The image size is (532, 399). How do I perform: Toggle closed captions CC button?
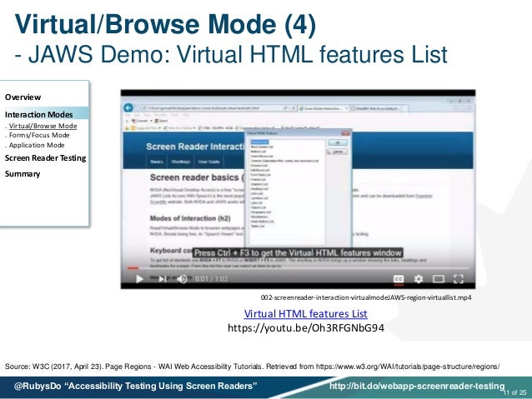(399, 279)
